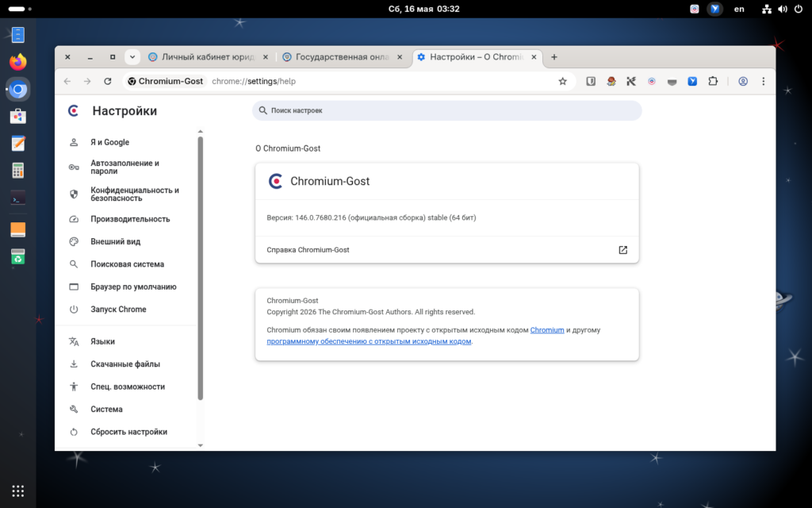Image resolution: width=812 pixels, height=508 pixels.
Task: Open the Bitwarden shield extension icon
Action: pos(590,82)
